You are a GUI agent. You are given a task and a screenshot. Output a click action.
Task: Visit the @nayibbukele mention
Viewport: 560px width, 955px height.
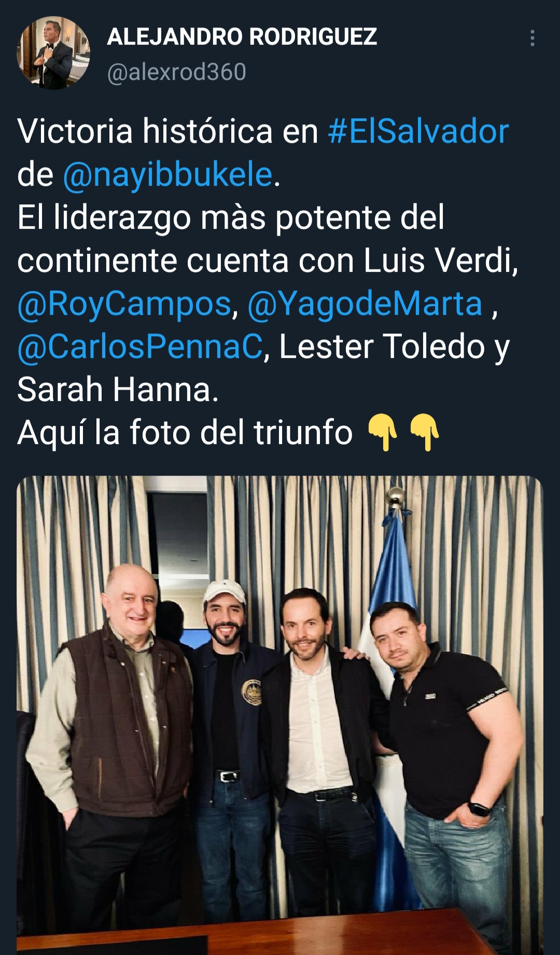(168, 174)
